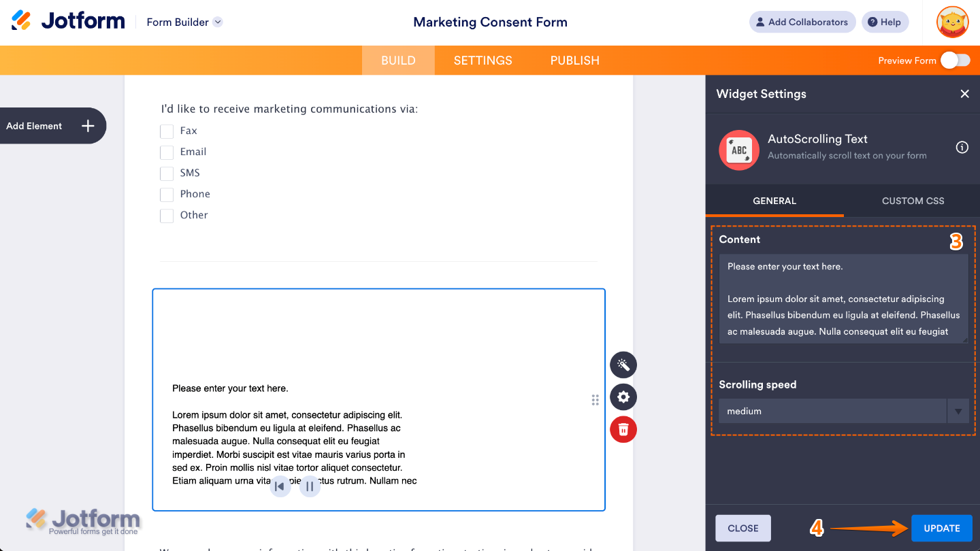The width and height of the screenshot is (980, 551).
Task: Open the SETTINGS tab
Action: (x=483, y=60)
